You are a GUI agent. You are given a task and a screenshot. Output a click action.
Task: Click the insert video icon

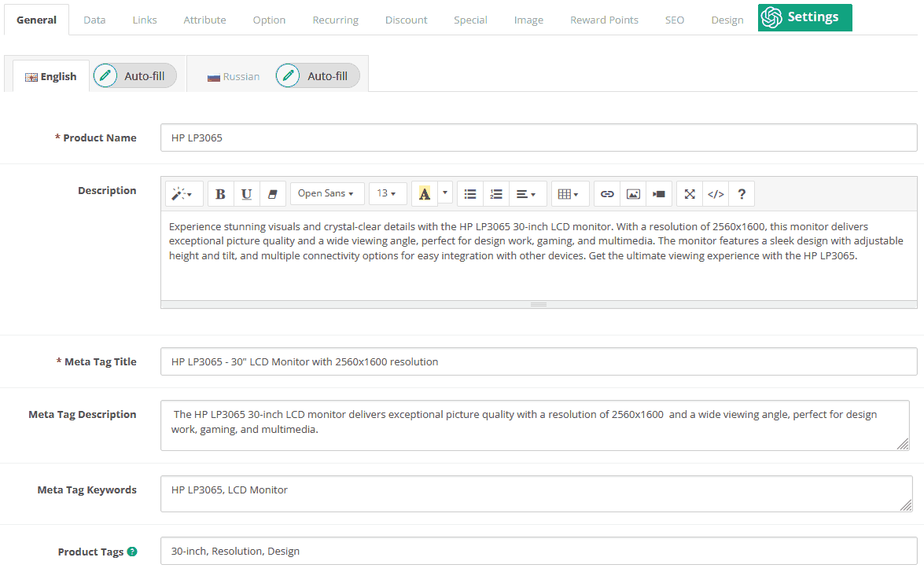tap(659, 194)
